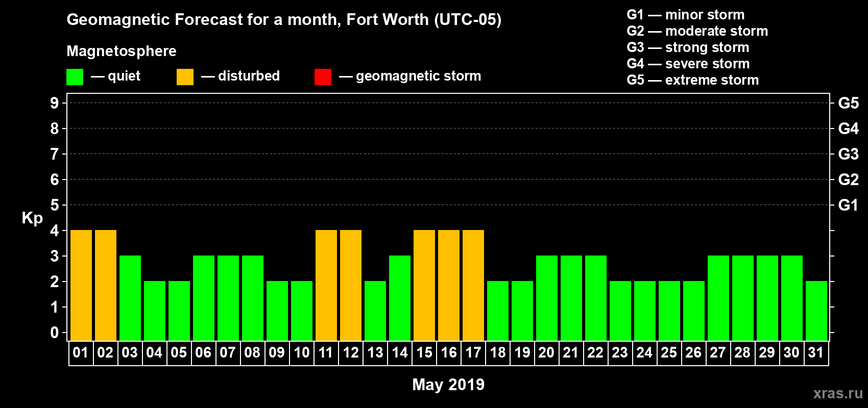Screen dimensions: 868x408
Task: Click the G4 label on the right axis
Action: coord(849,129)
